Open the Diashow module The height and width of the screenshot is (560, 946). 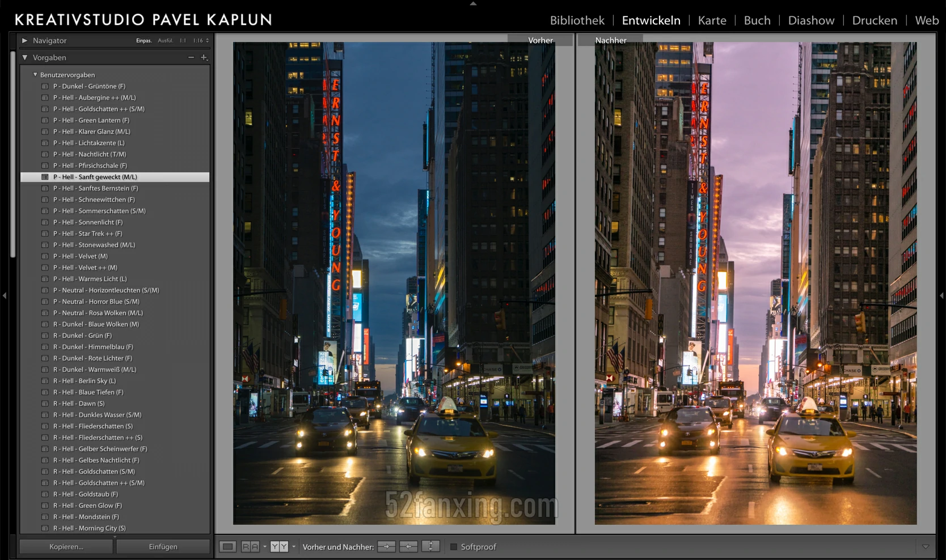click(x=812, y=20)
